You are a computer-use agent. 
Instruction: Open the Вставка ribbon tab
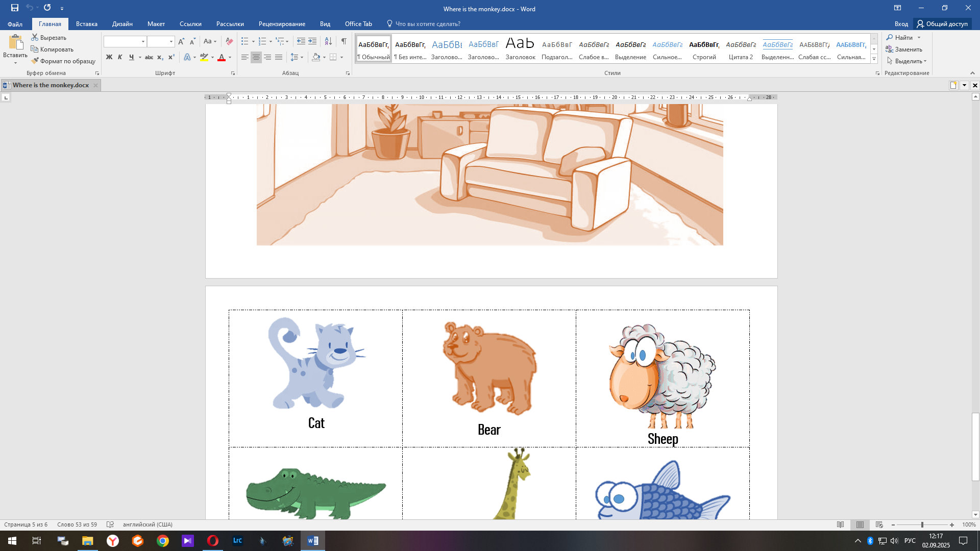point(87,24)
